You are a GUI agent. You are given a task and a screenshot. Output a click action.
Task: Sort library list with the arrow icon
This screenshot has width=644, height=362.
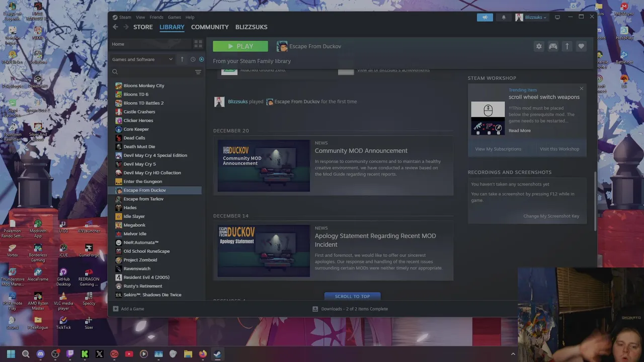point(182,59)
